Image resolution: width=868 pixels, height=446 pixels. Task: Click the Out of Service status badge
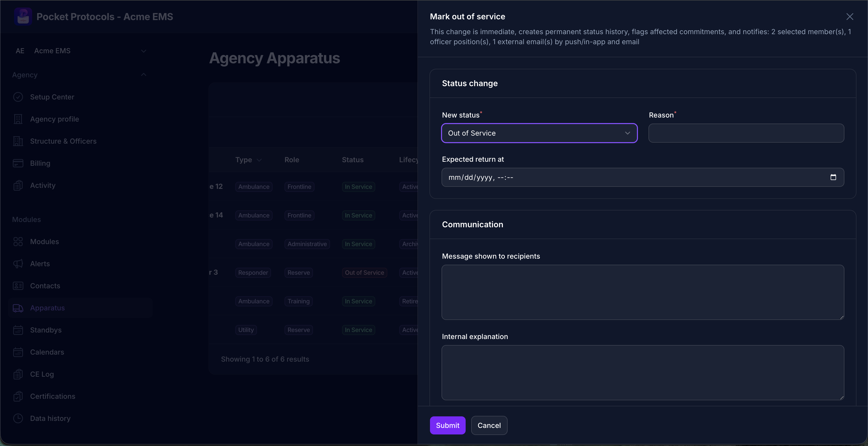click(364, 272)
